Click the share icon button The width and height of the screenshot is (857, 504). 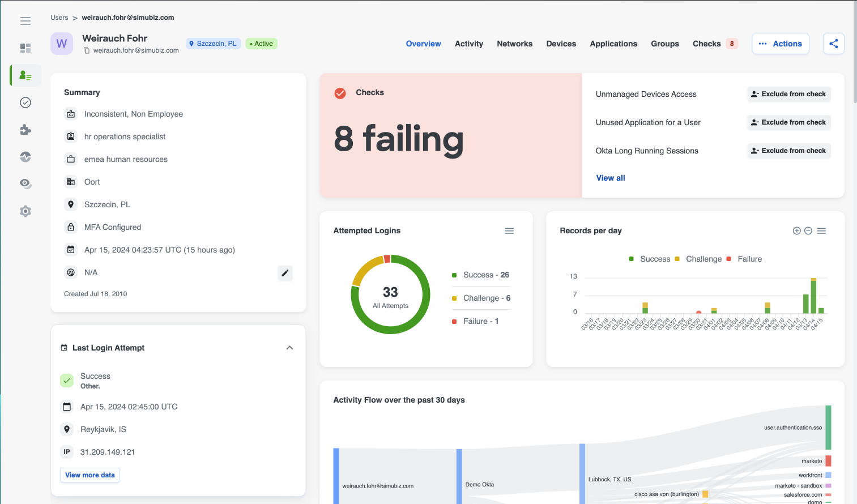click(x=833, y=44)
